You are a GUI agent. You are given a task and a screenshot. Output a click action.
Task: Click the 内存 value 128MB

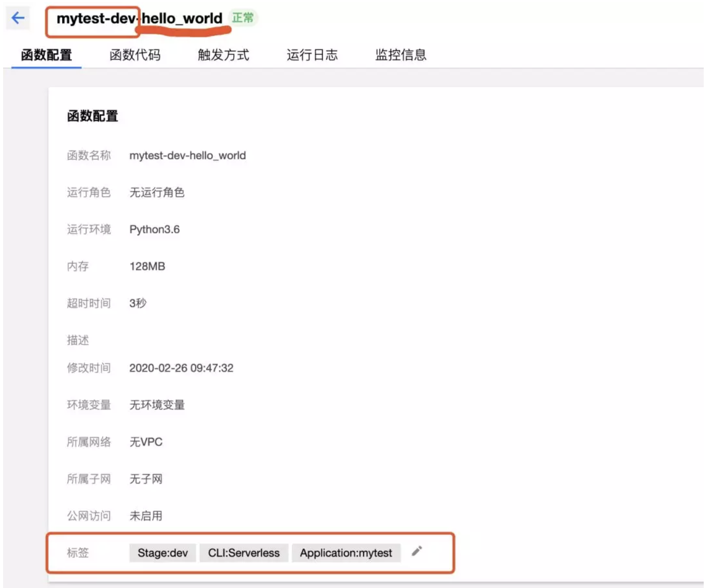coord(146,267)
